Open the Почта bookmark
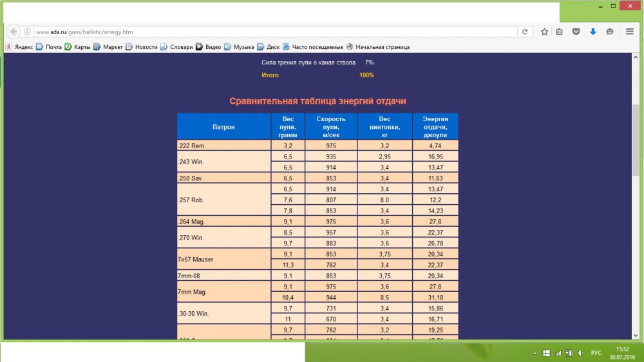This screenshot has height=362, width=644. tap(49, 47)
